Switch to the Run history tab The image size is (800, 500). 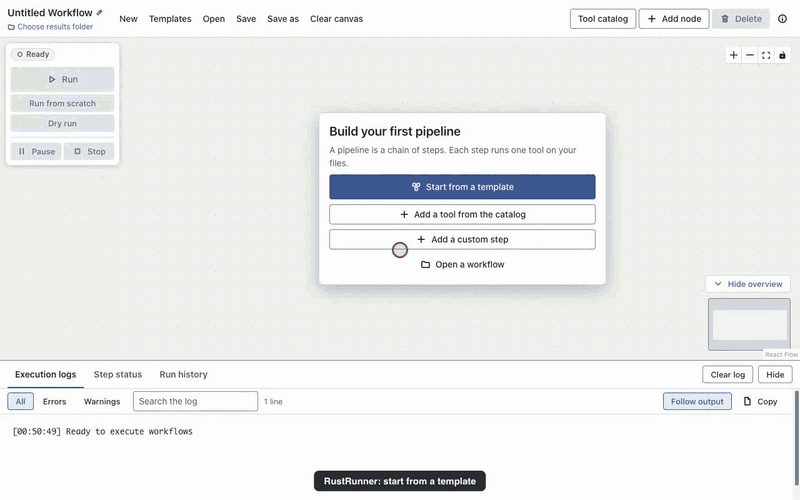(183, 374)
